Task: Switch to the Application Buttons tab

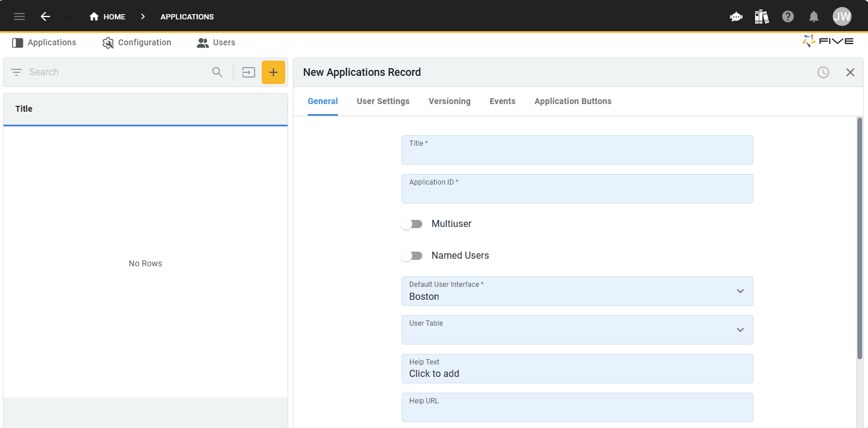Action: [573, 101]
